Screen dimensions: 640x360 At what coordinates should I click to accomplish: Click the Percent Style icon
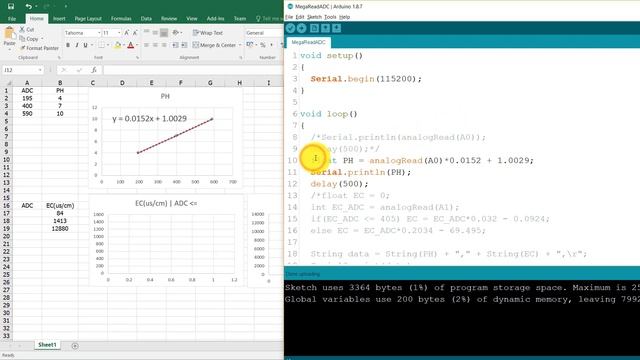[263, 45]
